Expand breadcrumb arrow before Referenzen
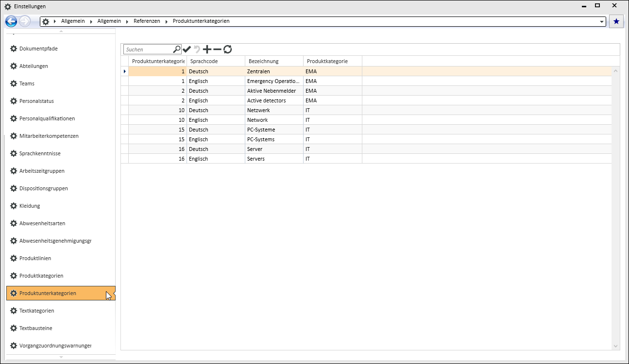This screenshot has height=364, width=629. click(x=128, y=21)
